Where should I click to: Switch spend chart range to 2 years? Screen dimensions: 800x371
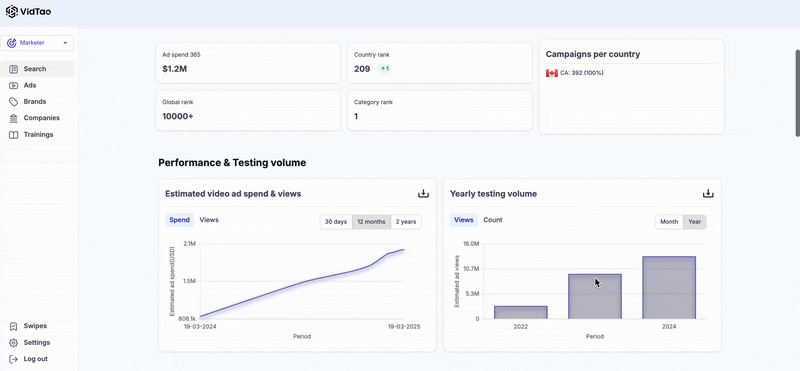click(406, 222)
